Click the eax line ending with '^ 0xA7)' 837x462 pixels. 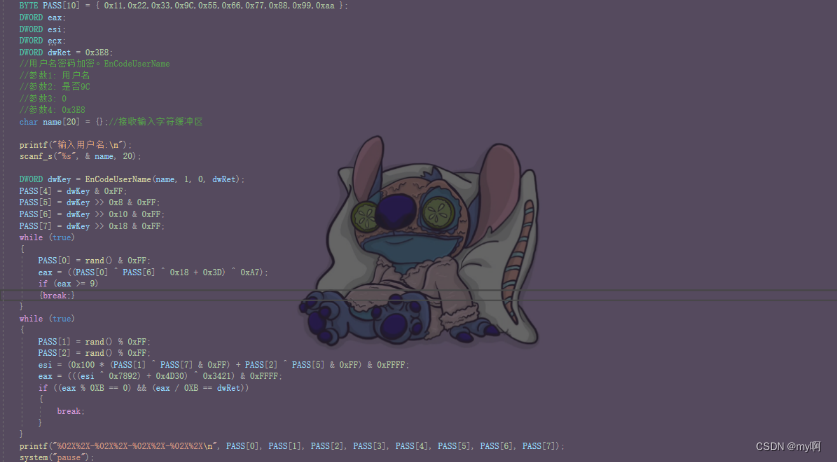153,272
